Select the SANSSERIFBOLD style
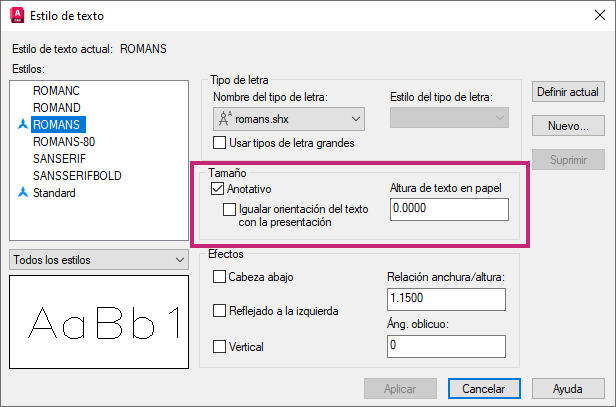Image resolution: width=616 pixels, height=407 pixels. click(77, 175)
